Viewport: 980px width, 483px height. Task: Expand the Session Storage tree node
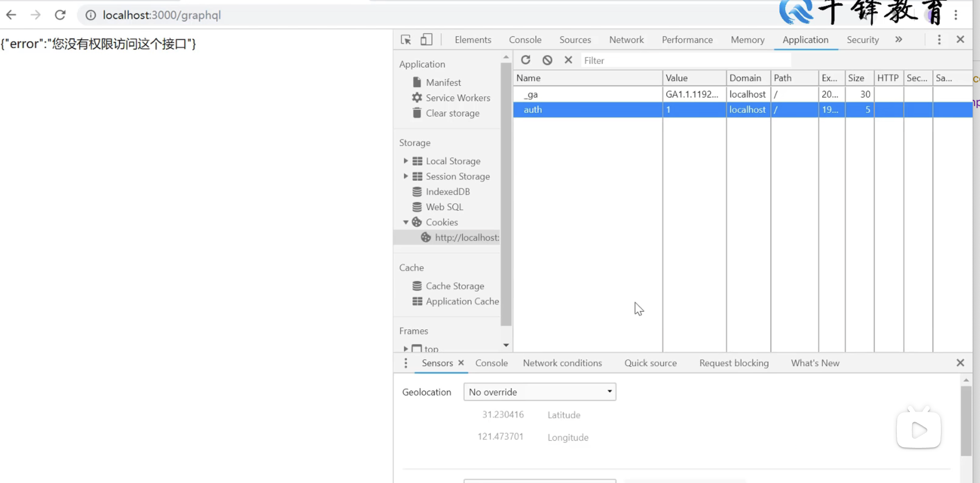coord(406,176)
